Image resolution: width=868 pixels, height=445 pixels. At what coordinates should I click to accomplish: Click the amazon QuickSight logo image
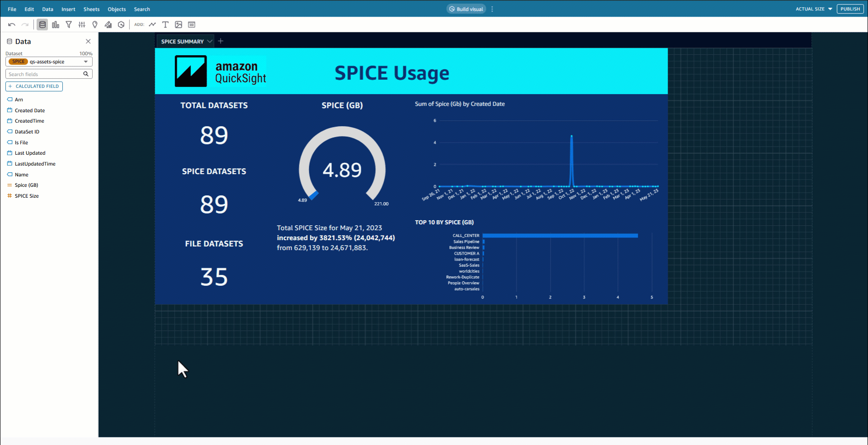click(221, 71)
